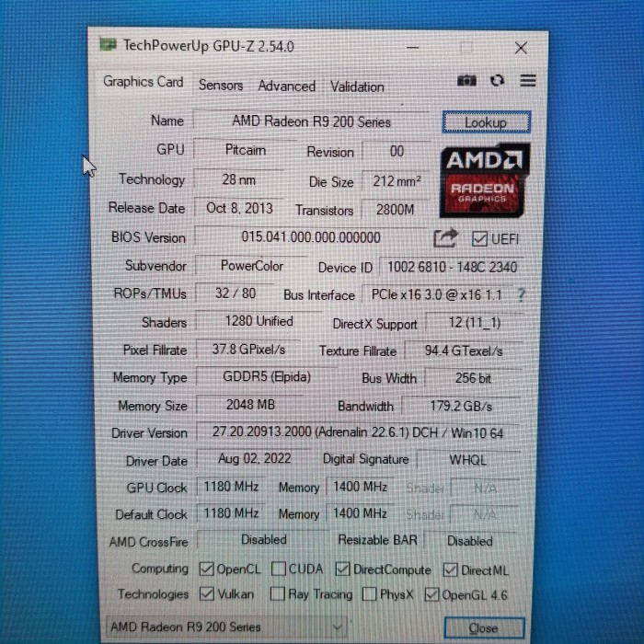Toggle the CUDA checkbox
The height and width of the screenshot is (644, 644).
(279, 569)
